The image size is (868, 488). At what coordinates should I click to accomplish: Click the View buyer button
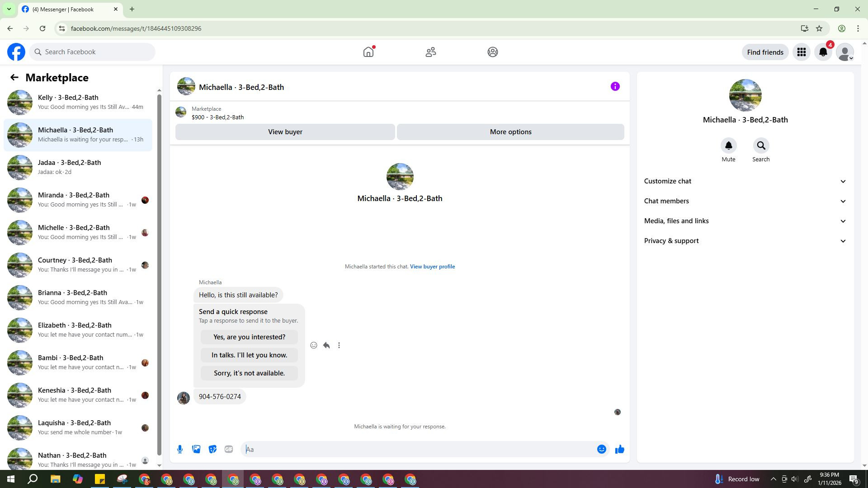(285, 132)
